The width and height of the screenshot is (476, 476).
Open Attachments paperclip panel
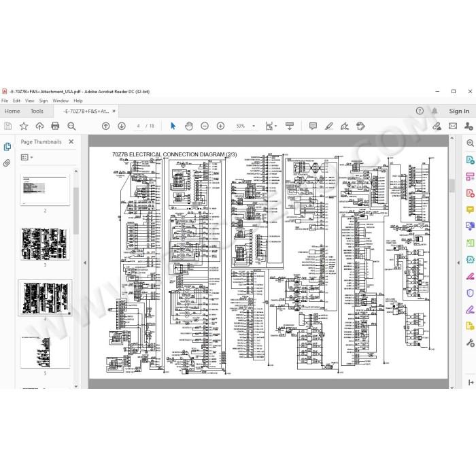[x=7, y=163]
